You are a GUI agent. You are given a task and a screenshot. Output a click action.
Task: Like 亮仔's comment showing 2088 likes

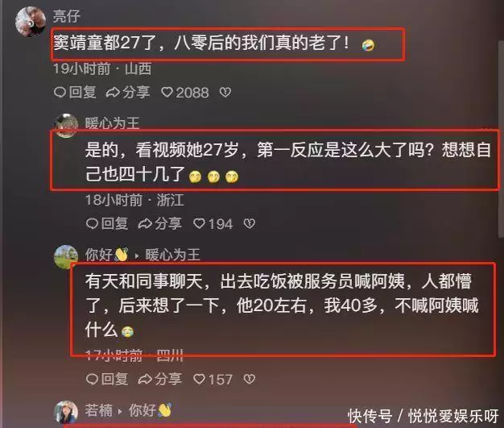pos(185,93)
